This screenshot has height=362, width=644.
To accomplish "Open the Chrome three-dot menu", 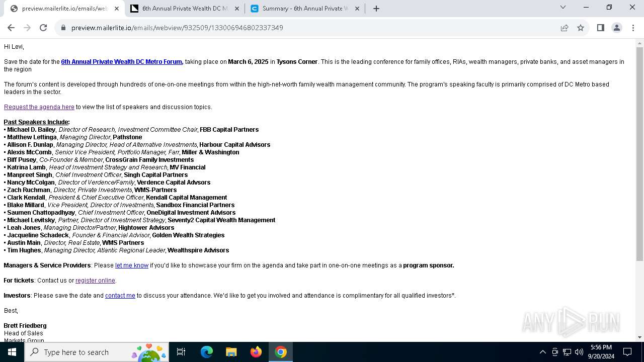I will pyautogui.click(x=633, y=28).
